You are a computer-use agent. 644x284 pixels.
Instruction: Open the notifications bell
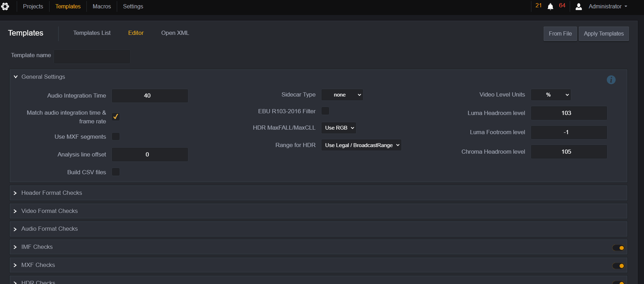pyautogui.click(x=551, y=7)
